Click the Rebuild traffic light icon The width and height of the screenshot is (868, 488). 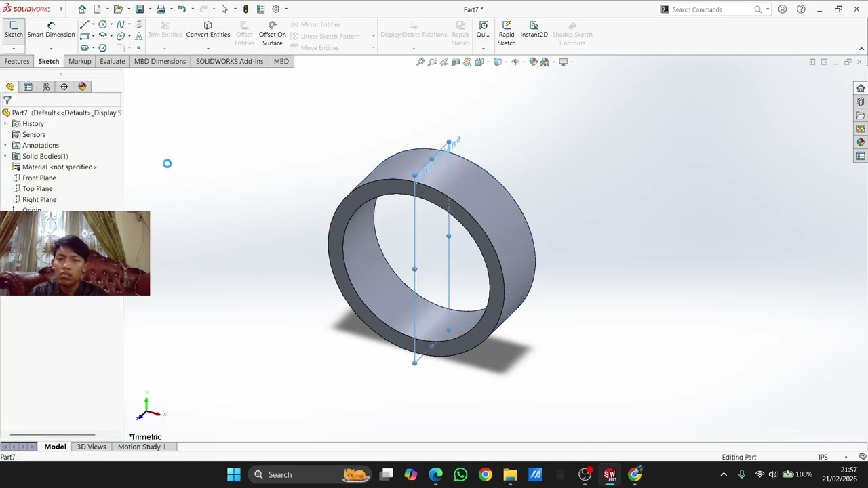click(x=245, y=9)
